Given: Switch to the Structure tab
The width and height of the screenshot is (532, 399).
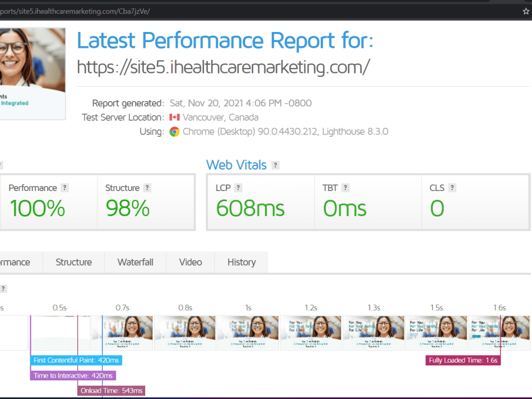Looking at the screenshot, I should [73, 262].
